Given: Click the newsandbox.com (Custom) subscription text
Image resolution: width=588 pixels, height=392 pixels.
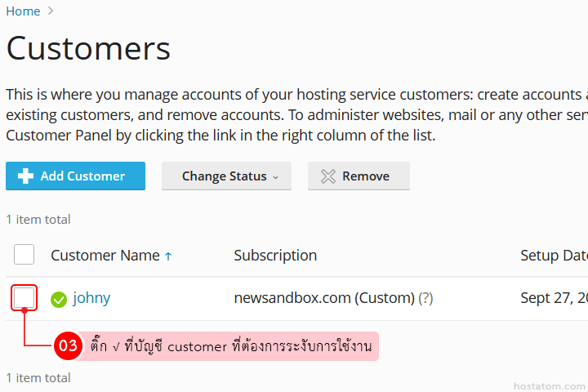Looking at the screenshot, I should coord(324,298).
